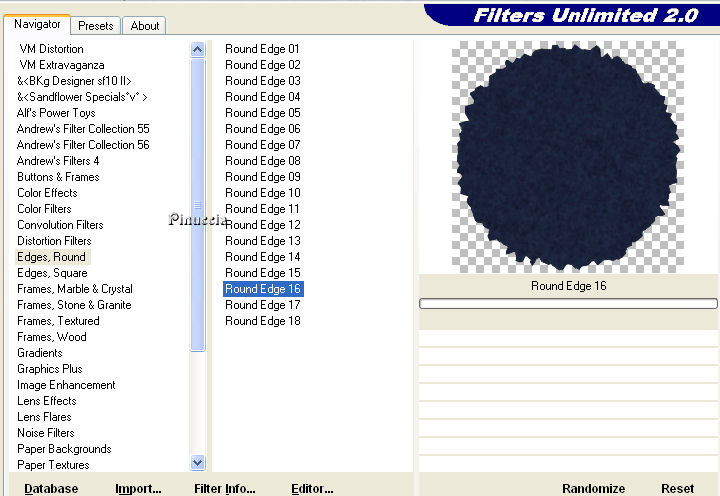Screen dimensions: 720x496
Task: Choose Round Edge 05 filter
Action: [x=263, y=113]
